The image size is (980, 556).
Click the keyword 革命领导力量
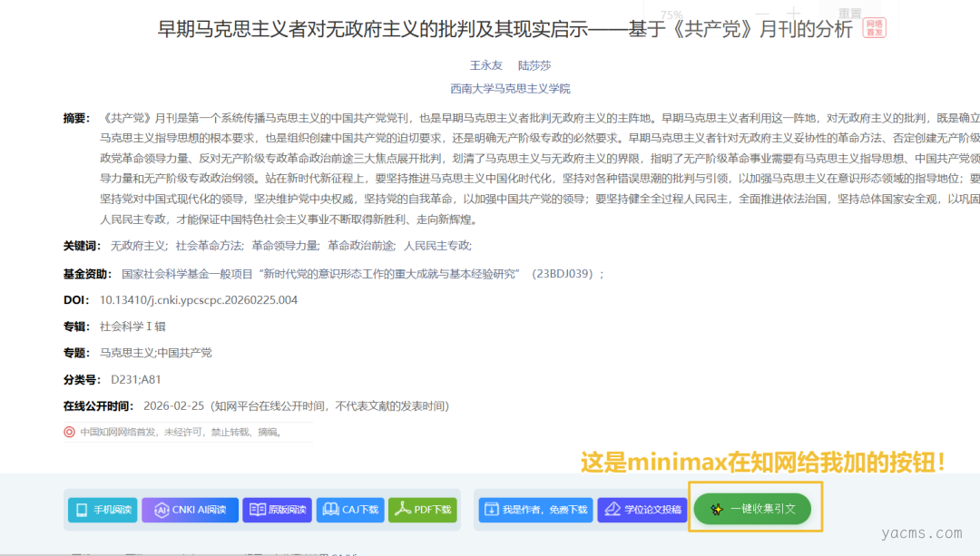(285, 245)
